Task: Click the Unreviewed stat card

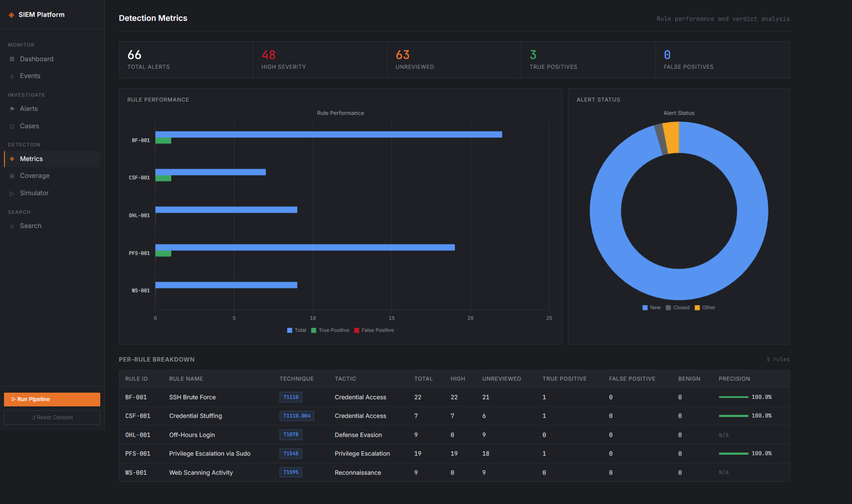Action: (454, 60)
